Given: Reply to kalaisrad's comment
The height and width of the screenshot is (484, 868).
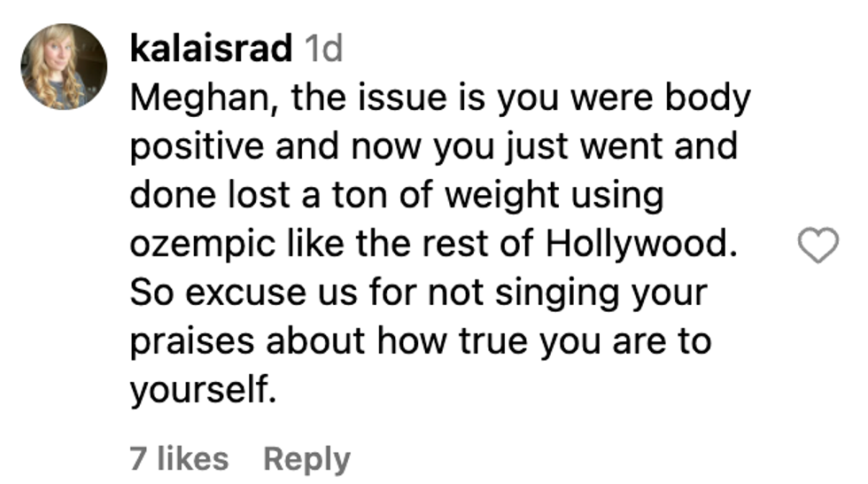Looking at the screenshot, I should point(306,458).
